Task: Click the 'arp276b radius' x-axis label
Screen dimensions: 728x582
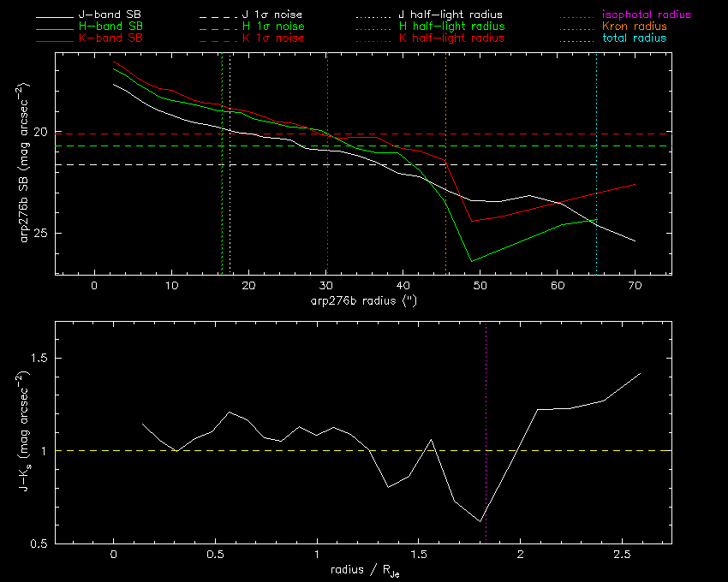Action: 363,301
